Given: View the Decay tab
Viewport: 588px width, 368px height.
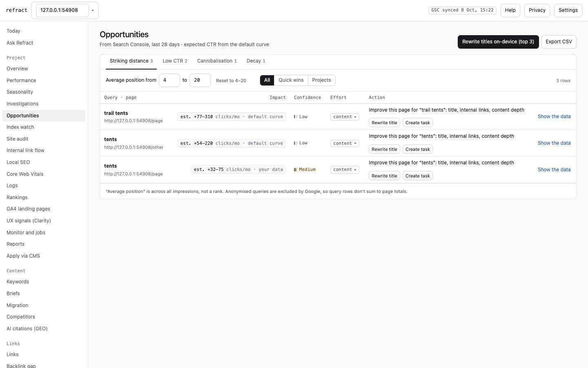Looking at the screenshot, I should 256,61.
